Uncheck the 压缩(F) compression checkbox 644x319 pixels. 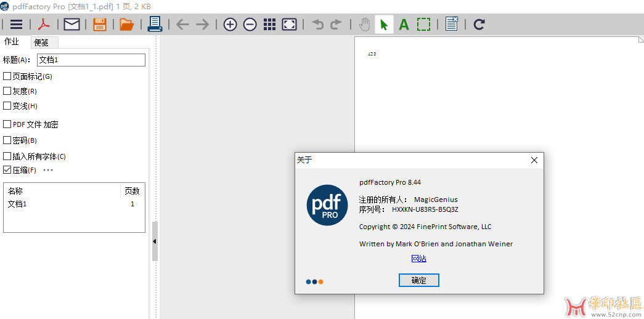pyautogui.click(x=7, y=169)
